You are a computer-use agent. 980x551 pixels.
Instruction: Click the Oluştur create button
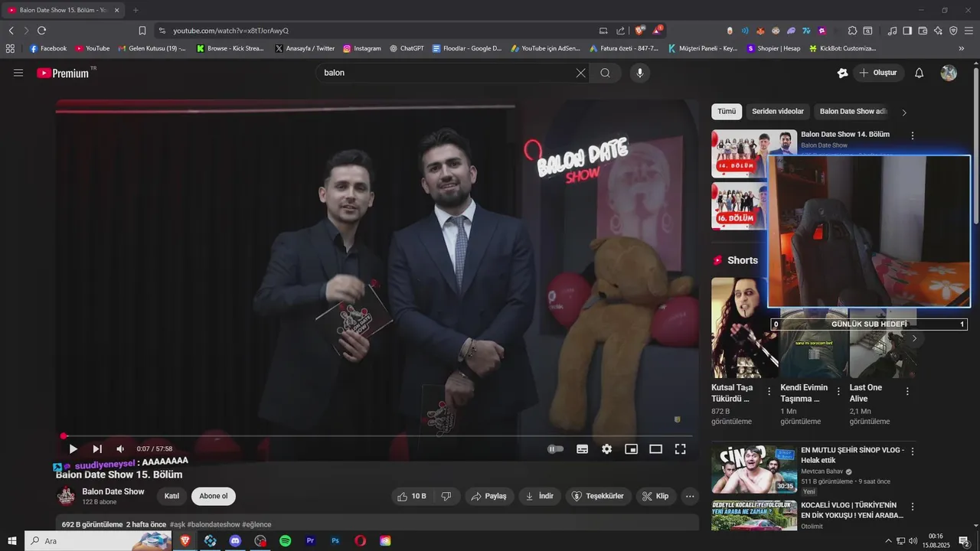pos(877,73)
